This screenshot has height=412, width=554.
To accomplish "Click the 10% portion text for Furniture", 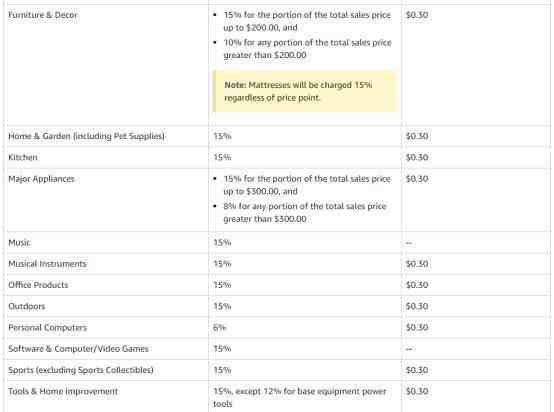I will point(307,49).
